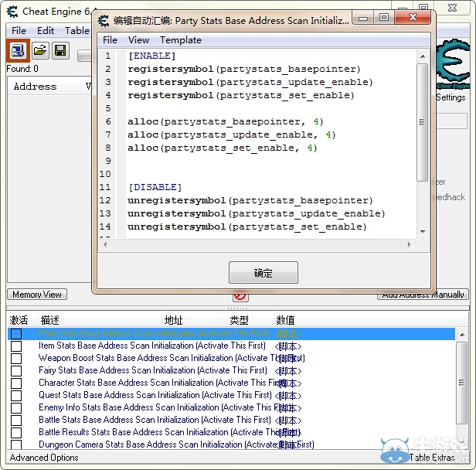The height and width of the screenshot is (470, 476).
Task: Click Table Extras at bottom right
Action: pos(432,458)
